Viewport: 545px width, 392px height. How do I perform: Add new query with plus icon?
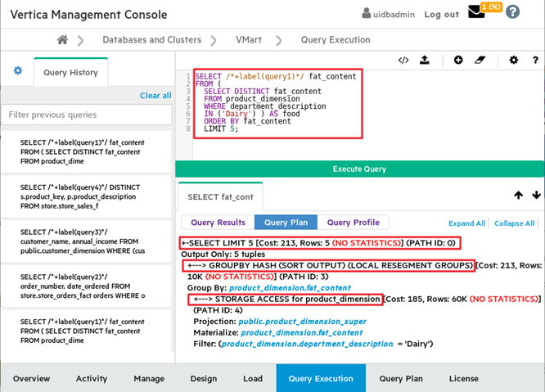(x=458, y=60)
